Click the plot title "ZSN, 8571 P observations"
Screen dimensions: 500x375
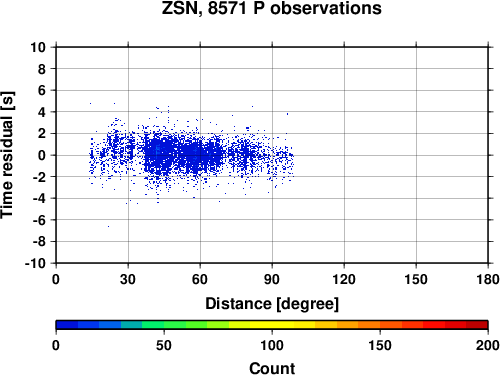click(271, 8)
